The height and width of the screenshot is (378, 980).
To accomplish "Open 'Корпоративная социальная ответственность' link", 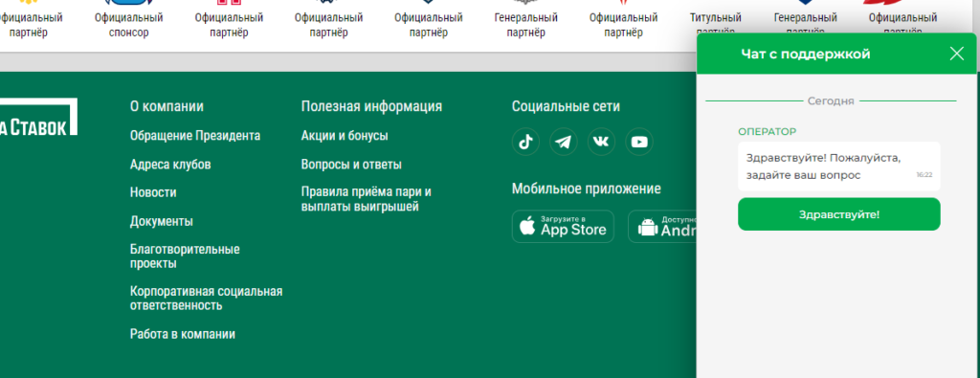I will point(207,298).
